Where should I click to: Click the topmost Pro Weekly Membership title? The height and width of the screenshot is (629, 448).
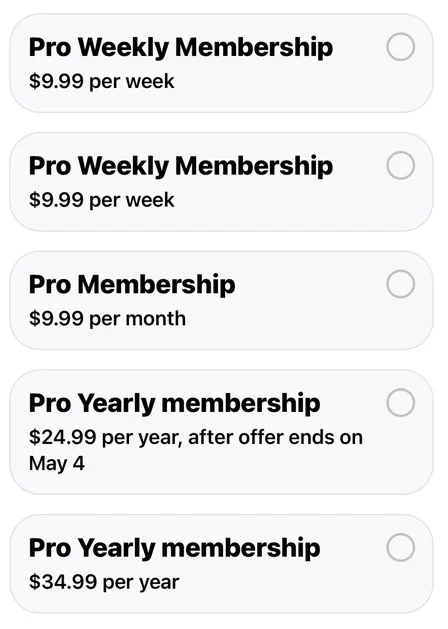(x=181, y=48)
